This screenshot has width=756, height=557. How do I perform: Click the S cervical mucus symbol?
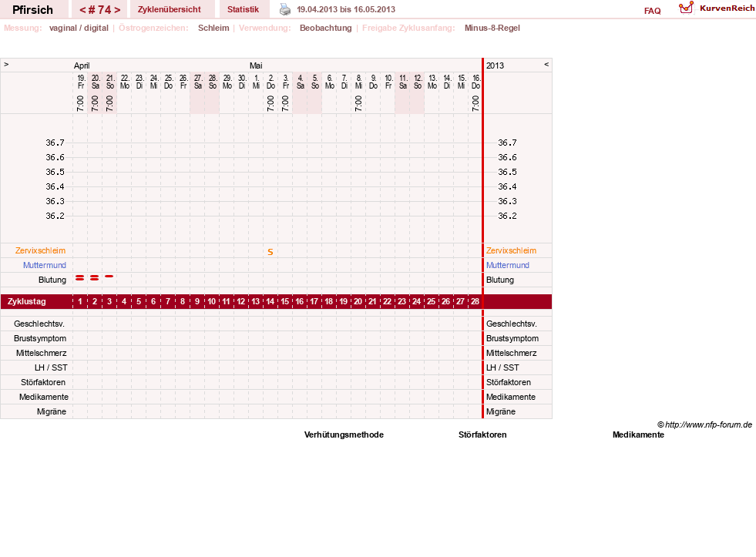pyautogui.click(x=270, y=252)
